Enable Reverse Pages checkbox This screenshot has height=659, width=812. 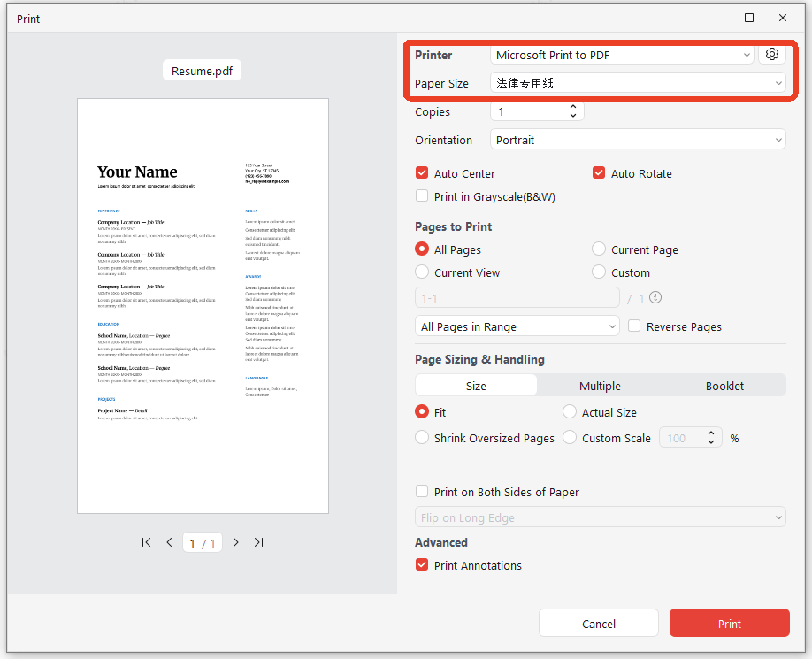(x=634, y=326)
